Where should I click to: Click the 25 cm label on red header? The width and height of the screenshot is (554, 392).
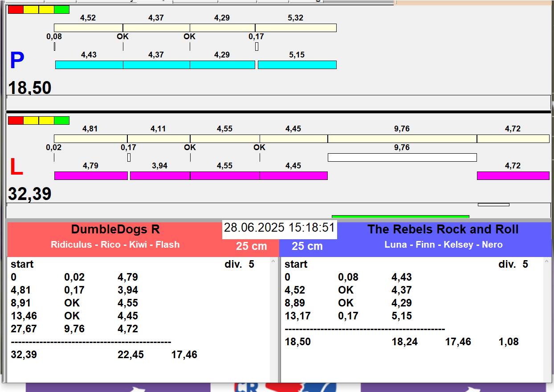(251, 246)
